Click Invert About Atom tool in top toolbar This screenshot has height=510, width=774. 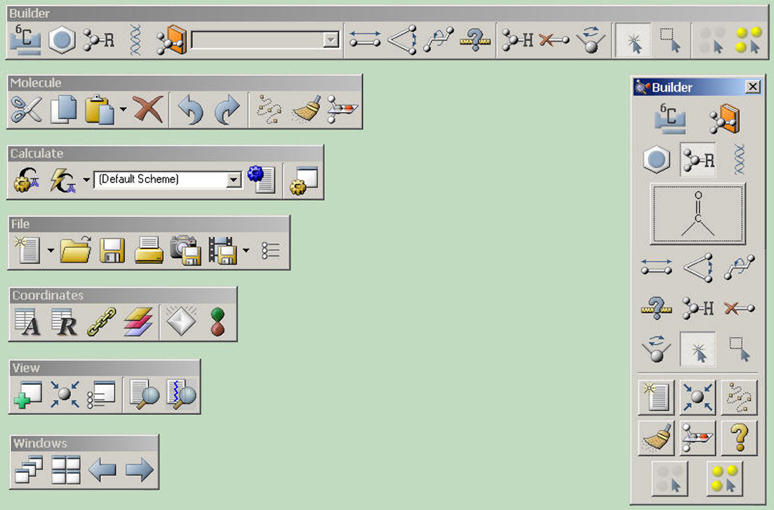(x=591, y=39)
